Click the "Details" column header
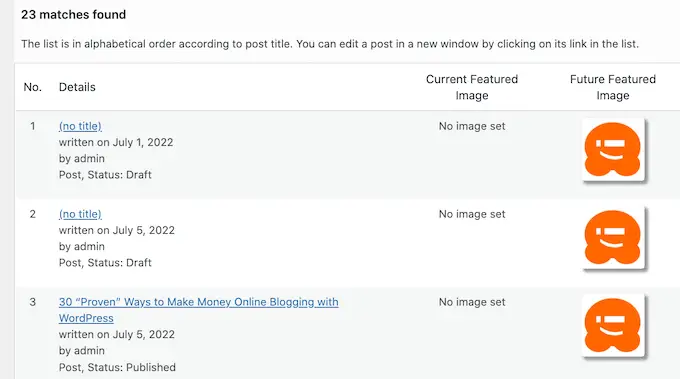 click(77, 87)
